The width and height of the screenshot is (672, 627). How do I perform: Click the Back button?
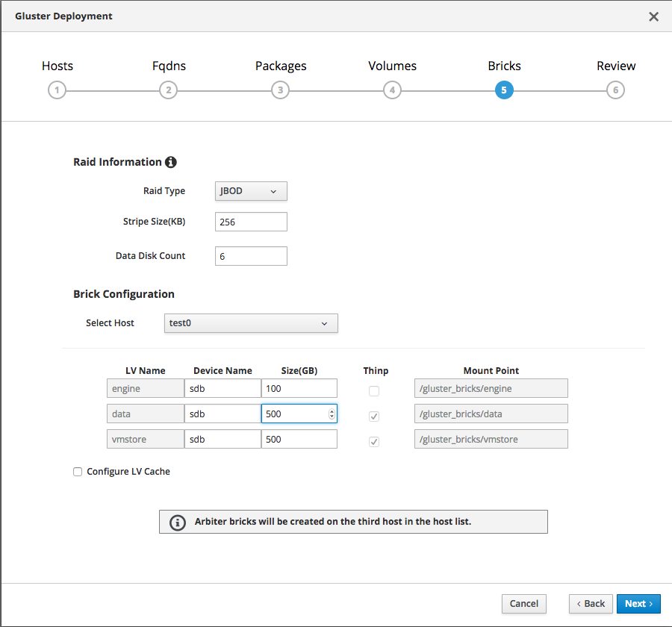point(591,604)
